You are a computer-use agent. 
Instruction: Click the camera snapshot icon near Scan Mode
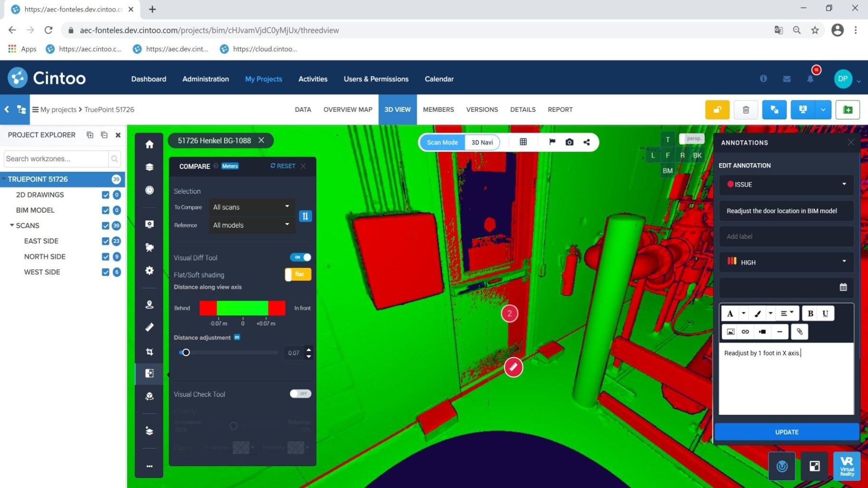click(569, 142)
